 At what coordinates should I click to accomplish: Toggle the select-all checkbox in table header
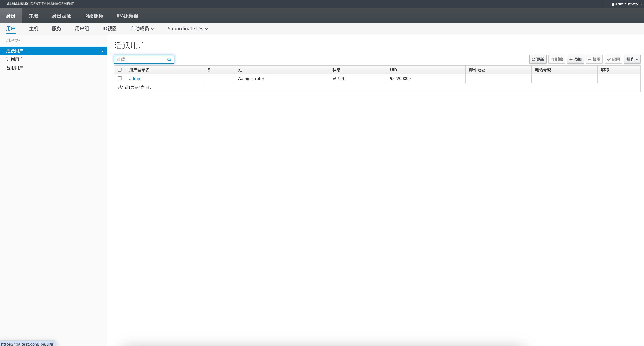[x=120, y=70]
